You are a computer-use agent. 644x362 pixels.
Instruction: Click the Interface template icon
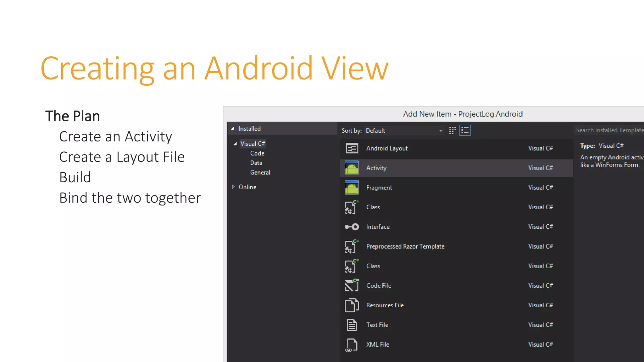point(352,227)
